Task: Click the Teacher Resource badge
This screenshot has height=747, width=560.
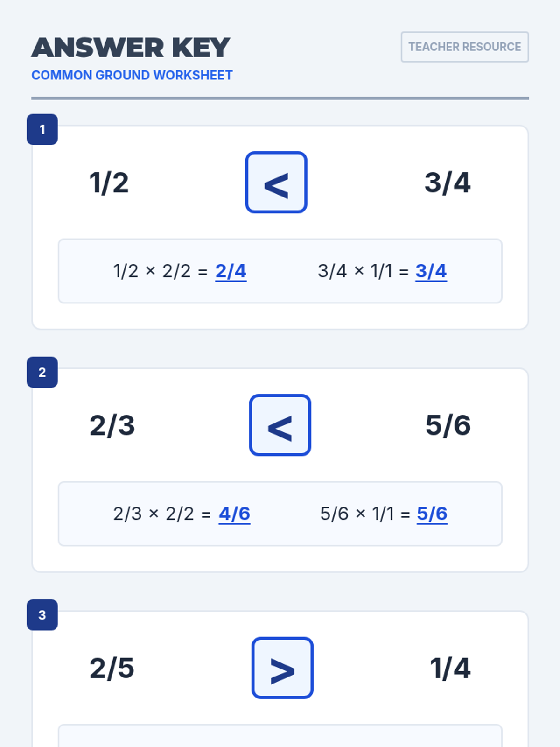Action: pos(465,47)
